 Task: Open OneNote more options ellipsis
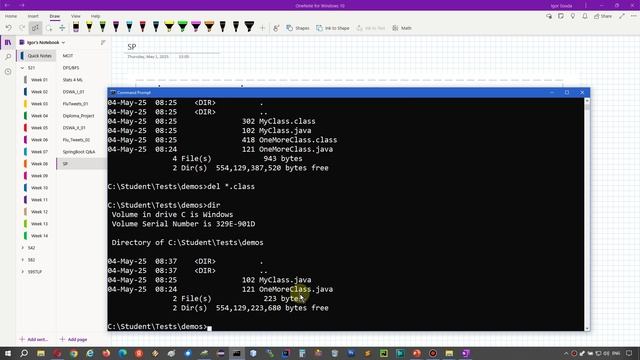coord(633,16)
